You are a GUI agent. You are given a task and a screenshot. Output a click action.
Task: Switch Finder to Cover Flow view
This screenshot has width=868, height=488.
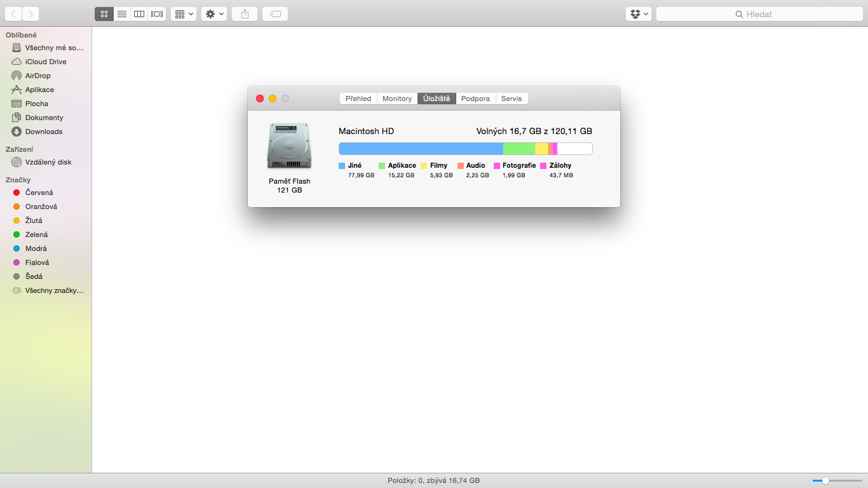(157, 14)
